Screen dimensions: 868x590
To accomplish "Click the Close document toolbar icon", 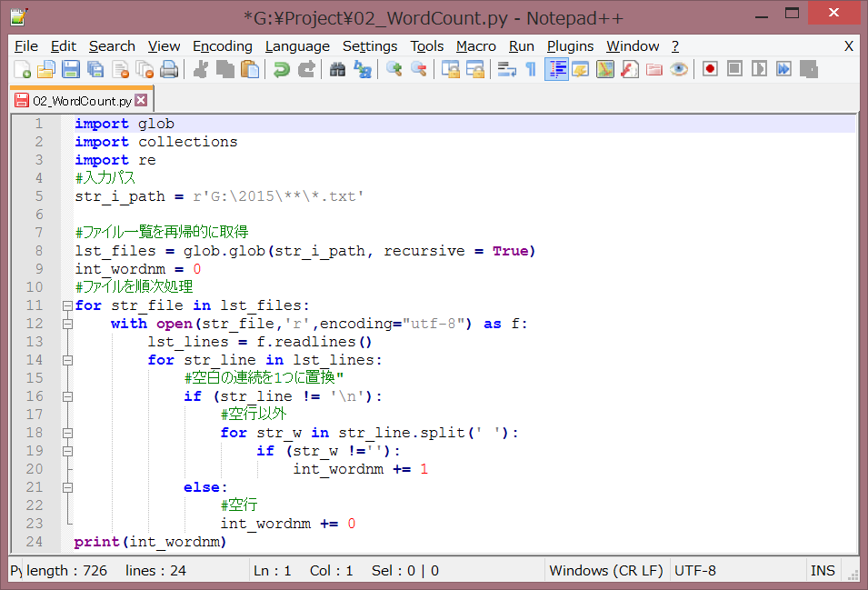I will (120, 70).
